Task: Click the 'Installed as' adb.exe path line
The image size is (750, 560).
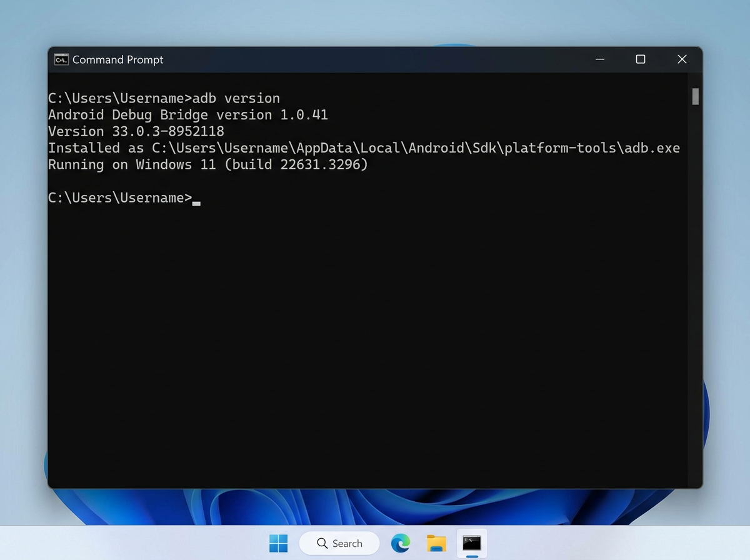Action: point(364,148)
